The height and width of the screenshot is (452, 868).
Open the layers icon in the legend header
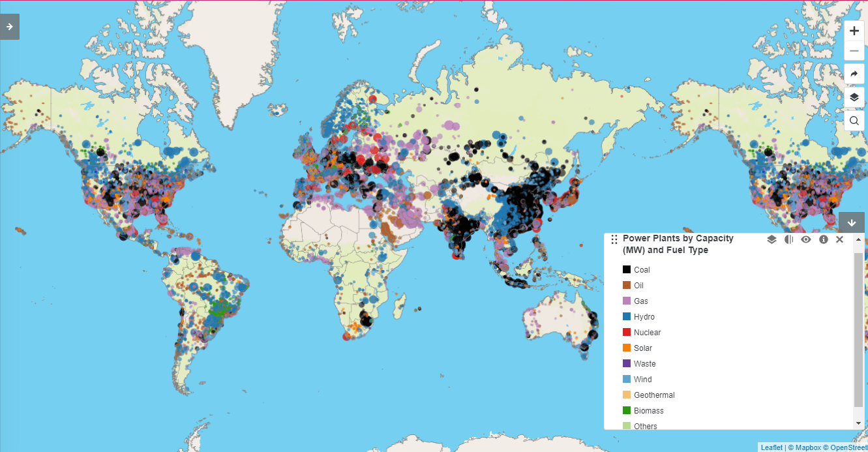click(771, 239)
